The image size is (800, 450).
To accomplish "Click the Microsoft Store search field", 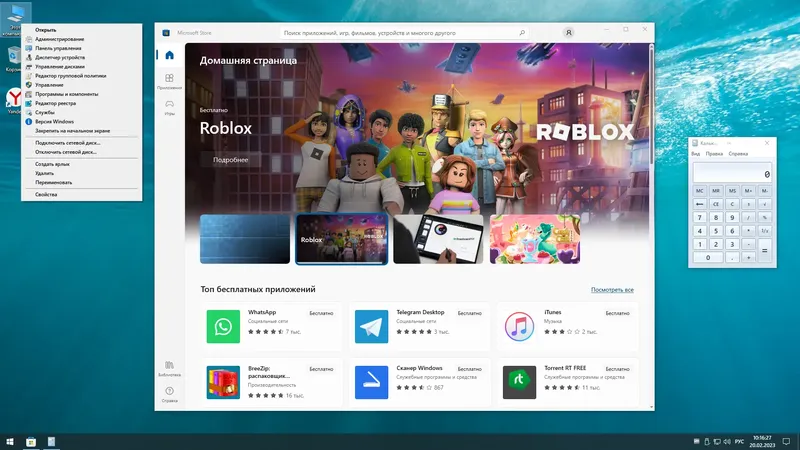I will point(403,33).
